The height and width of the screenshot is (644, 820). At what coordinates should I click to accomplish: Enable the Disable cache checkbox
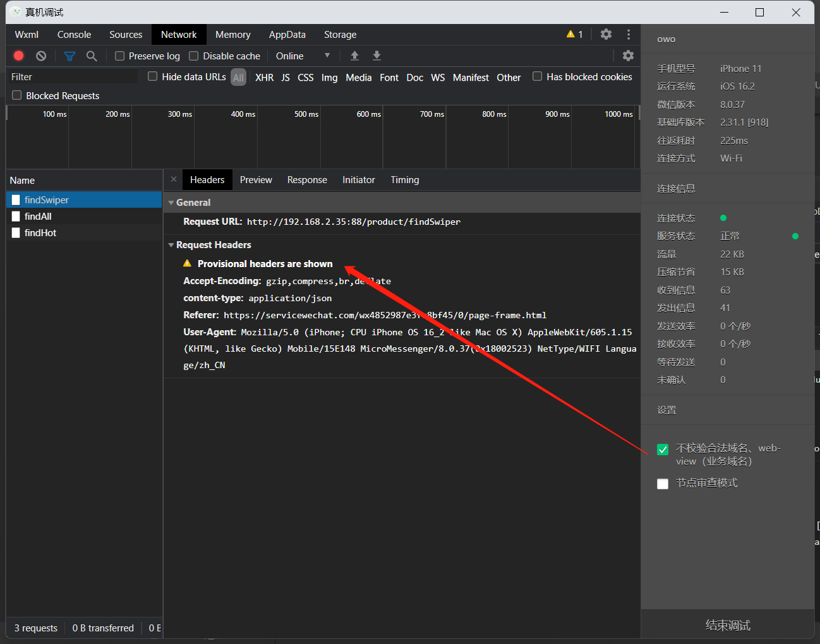pos(194,56)
